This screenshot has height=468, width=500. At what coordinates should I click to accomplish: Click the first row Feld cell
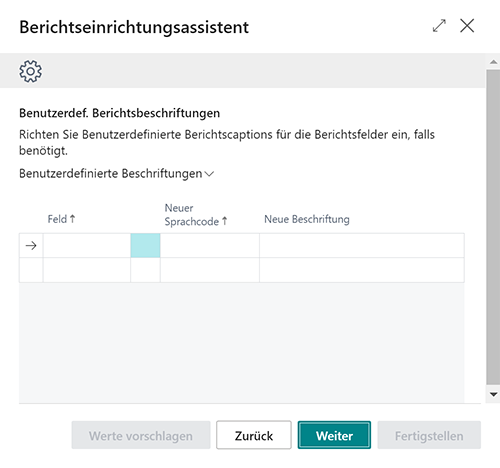click(x=87, y=246)
